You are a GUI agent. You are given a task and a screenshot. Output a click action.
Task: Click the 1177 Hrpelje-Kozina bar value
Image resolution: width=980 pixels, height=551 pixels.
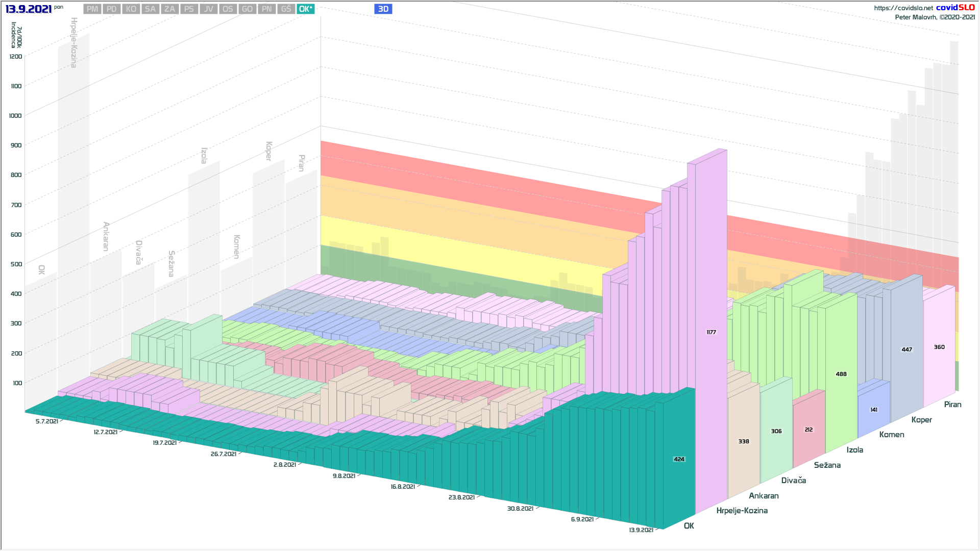point(711,332)
